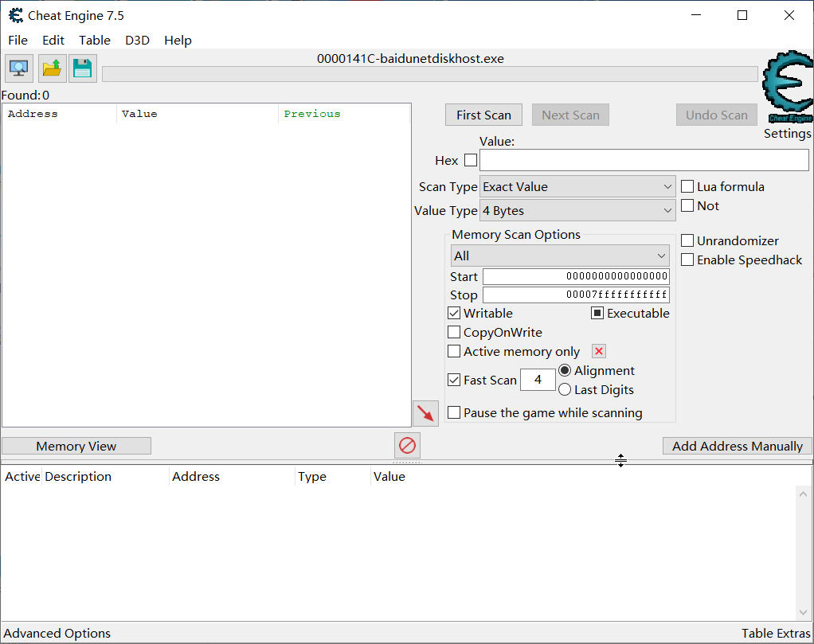Select the Last Digits radio button
The height and width of the screenshot is (644, 814).
(565, 390)
